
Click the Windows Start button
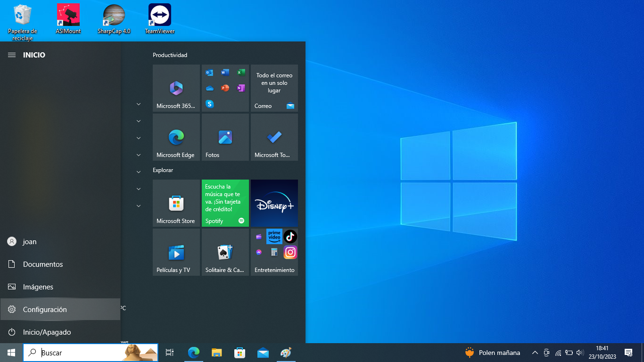pos(11,353)
